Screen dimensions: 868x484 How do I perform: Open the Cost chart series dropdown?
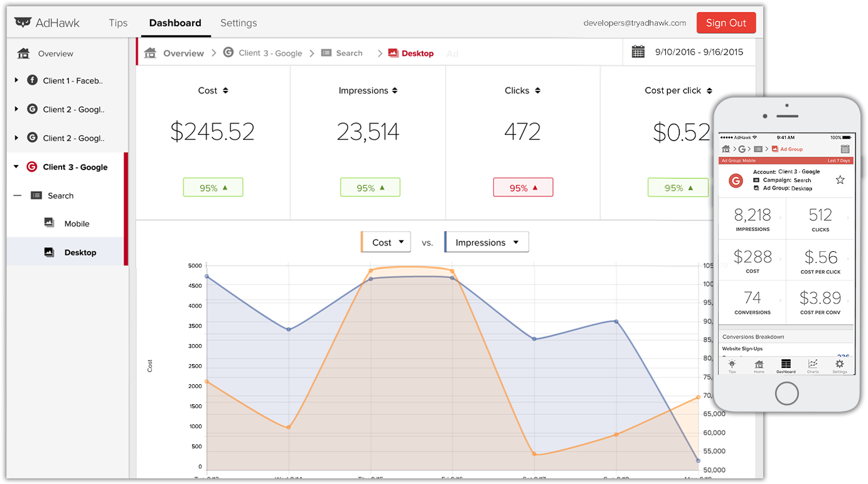(x=386, y=242)
